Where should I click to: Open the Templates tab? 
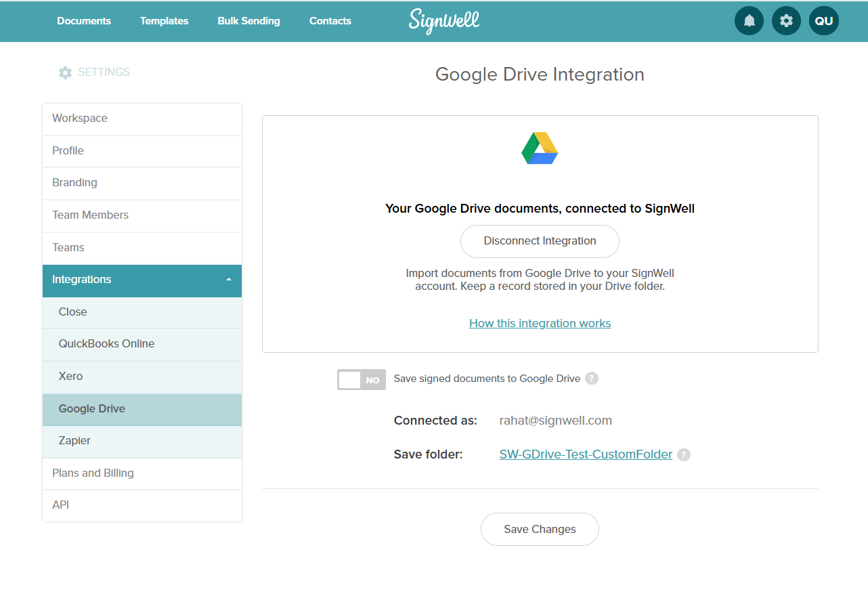[165, 21]
